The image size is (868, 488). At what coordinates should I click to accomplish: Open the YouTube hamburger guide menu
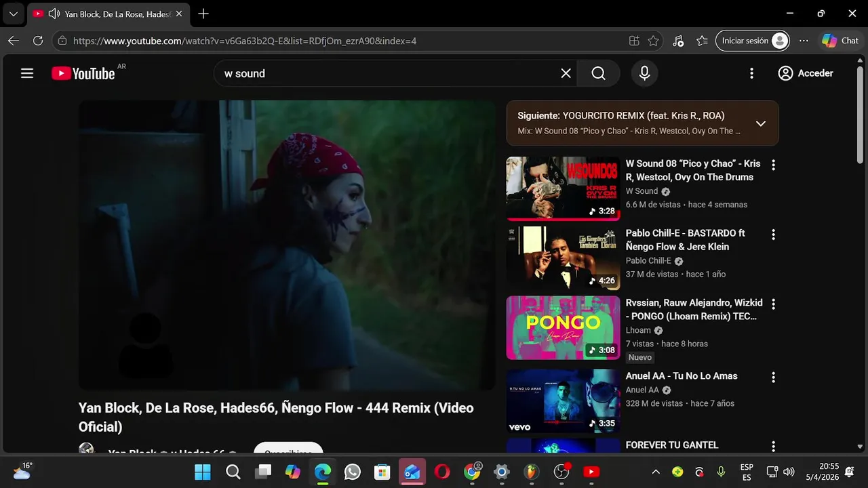[27, 73]
